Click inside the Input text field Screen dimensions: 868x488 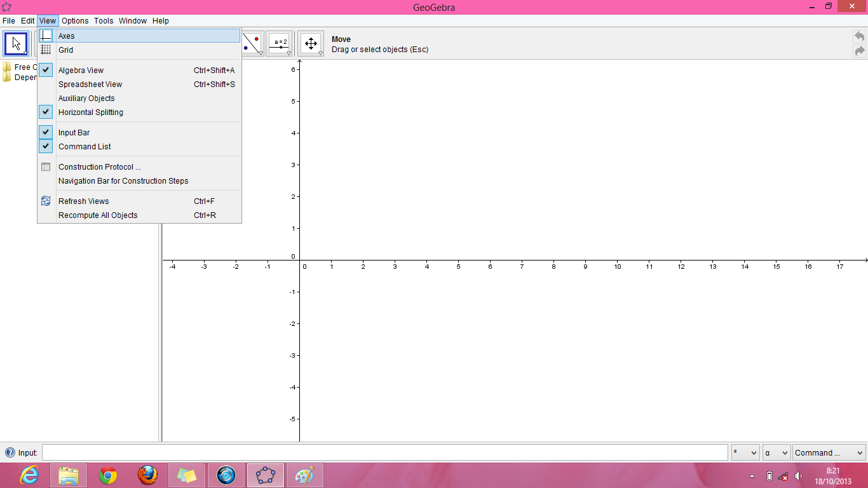(x=385, y=452)
